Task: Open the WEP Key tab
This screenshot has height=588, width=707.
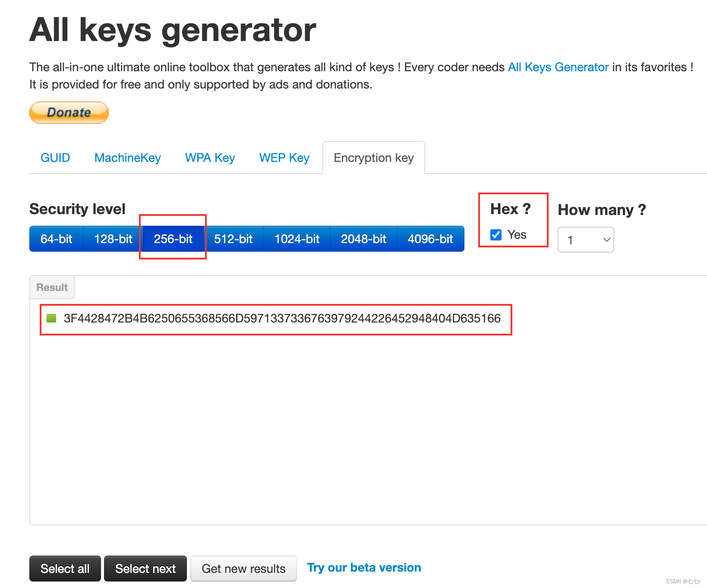Action: point(284,158)
